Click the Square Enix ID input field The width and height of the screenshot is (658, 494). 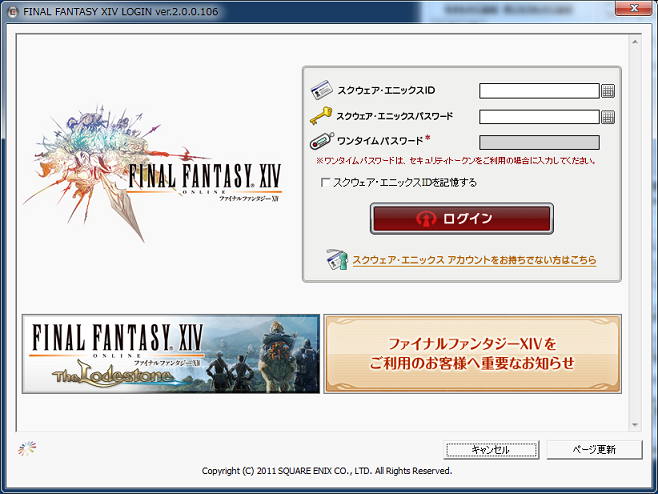pos(539,91)
